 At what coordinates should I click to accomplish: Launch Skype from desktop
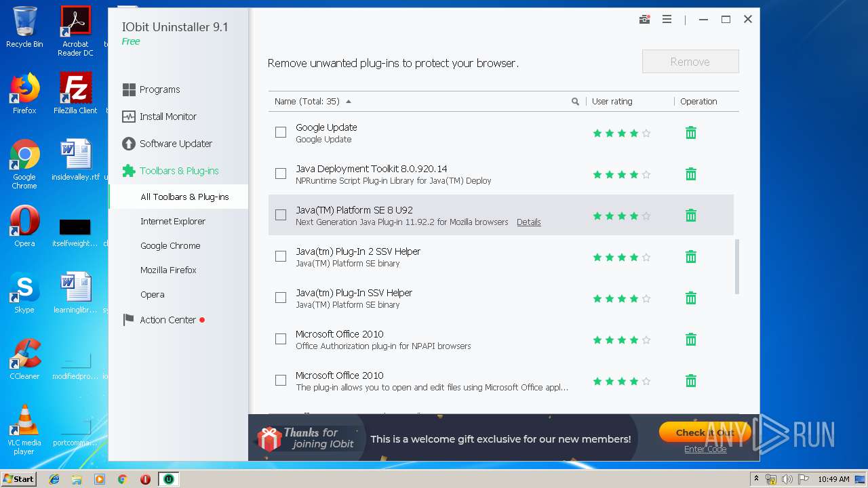(24, 293)
